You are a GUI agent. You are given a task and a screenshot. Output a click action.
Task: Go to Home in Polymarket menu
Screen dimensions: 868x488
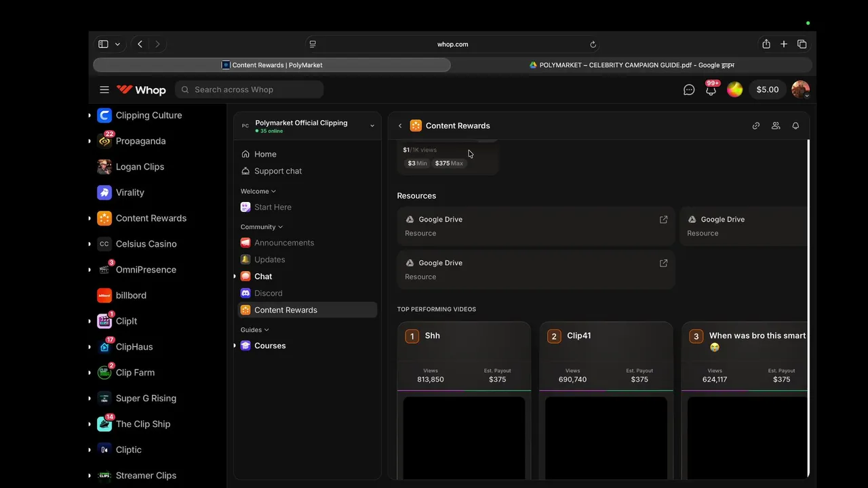click(307, 154)
